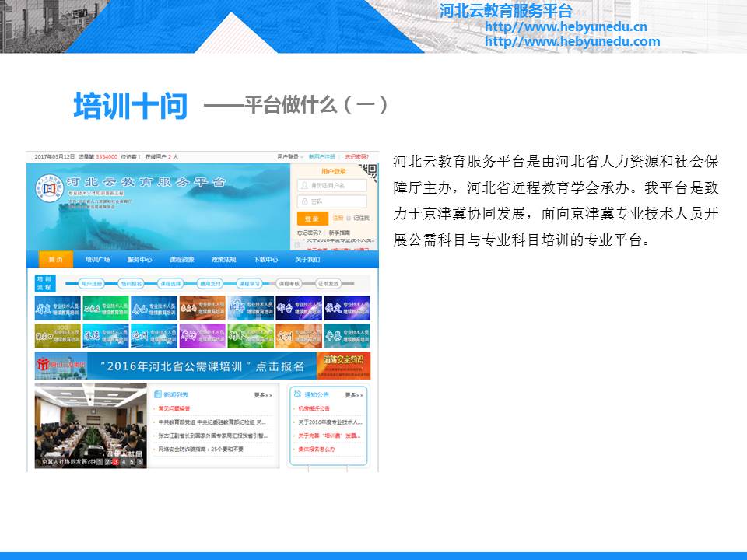Open the 新手指南 beginner guide link
The height and width of the screenshot is (560, 747).
tap(339, 233)
